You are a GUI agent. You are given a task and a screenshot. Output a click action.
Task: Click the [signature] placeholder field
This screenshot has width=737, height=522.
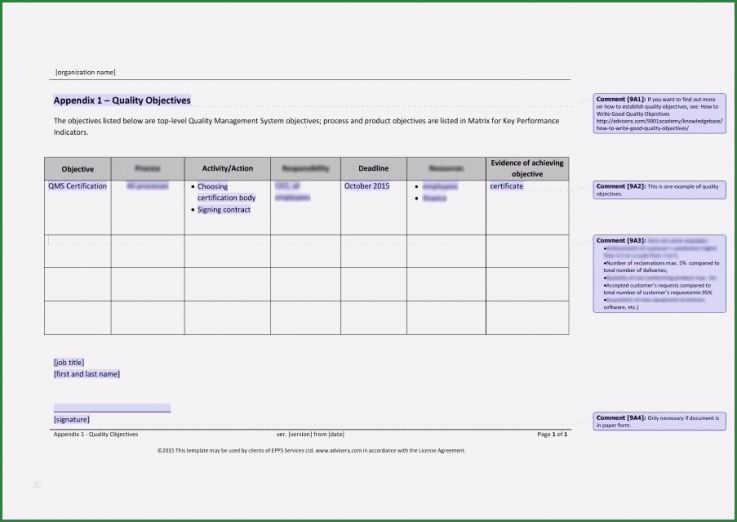[71, 419]
